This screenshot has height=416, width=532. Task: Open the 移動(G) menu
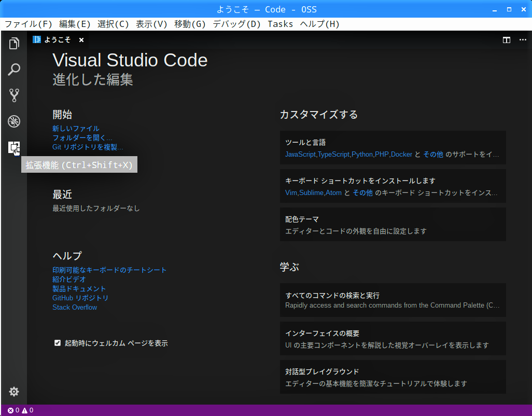(x=190, y=24)
